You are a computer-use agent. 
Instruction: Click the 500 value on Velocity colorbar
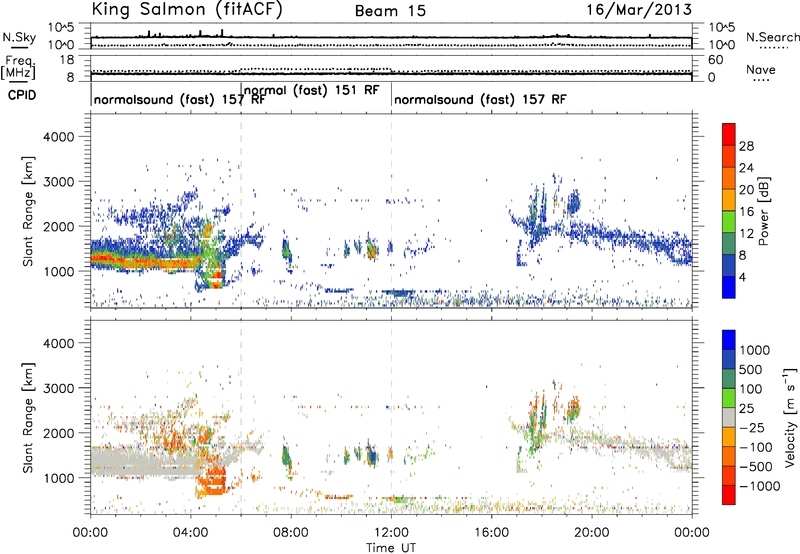coord(753,369)
